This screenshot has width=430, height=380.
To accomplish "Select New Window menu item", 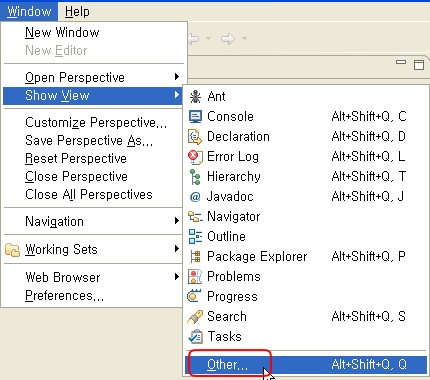I will [x=93, y=33].
